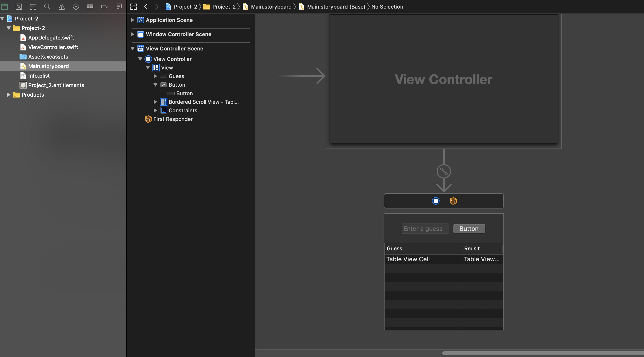Open the Project navigator folder icon
The height and width of the screenshot is (357, 644).
click(5, 6)
